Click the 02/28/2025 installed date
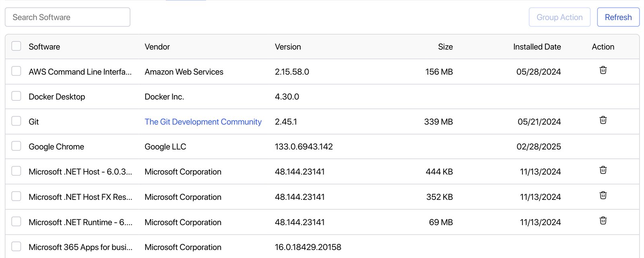 539,147
